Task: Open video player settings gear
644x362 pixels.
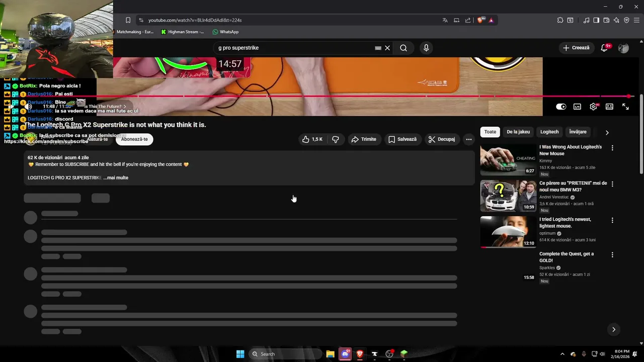Action: (x=594, y=107)
